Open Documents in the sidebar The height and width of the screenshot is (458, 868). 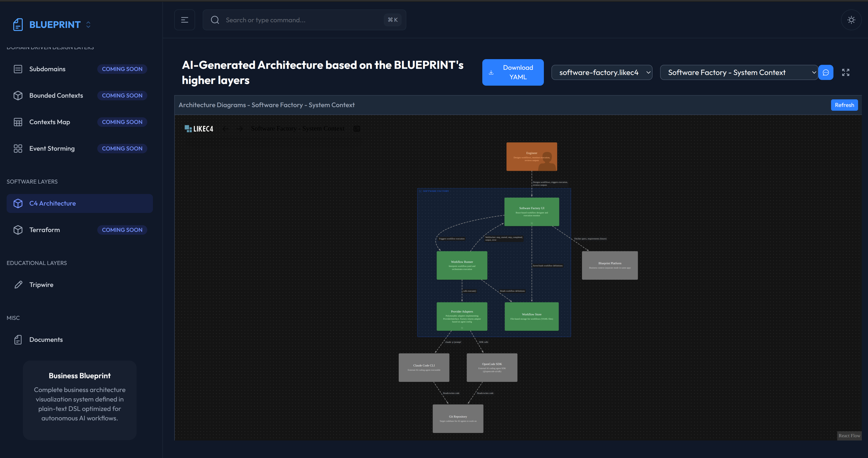click(x=46, y=340)
